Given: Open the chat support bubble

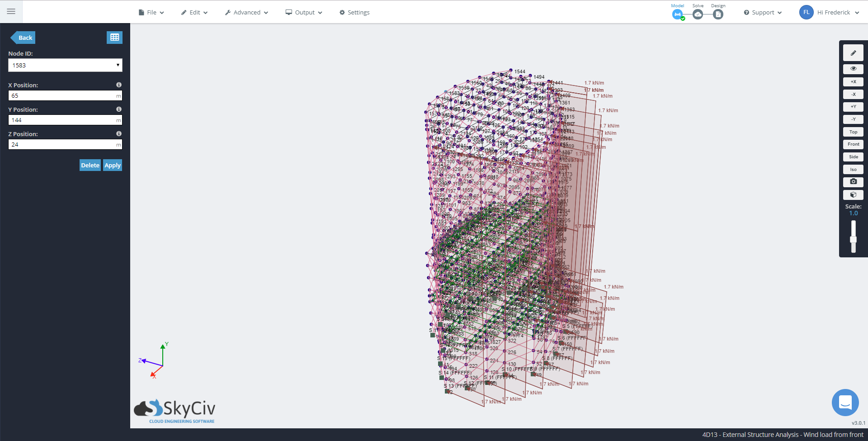Looking at the screenshot, I should 845,402.
